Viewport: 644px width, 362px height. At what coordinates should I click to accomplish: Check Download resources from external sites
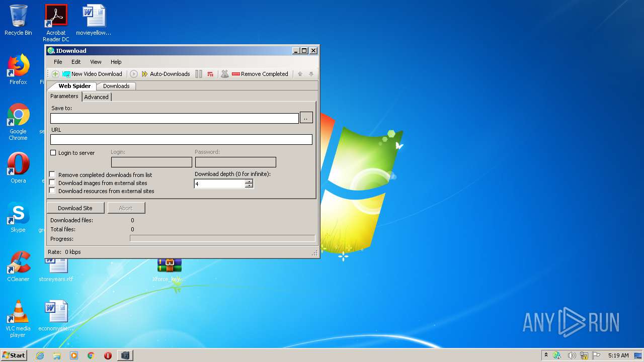coord(52,191)
